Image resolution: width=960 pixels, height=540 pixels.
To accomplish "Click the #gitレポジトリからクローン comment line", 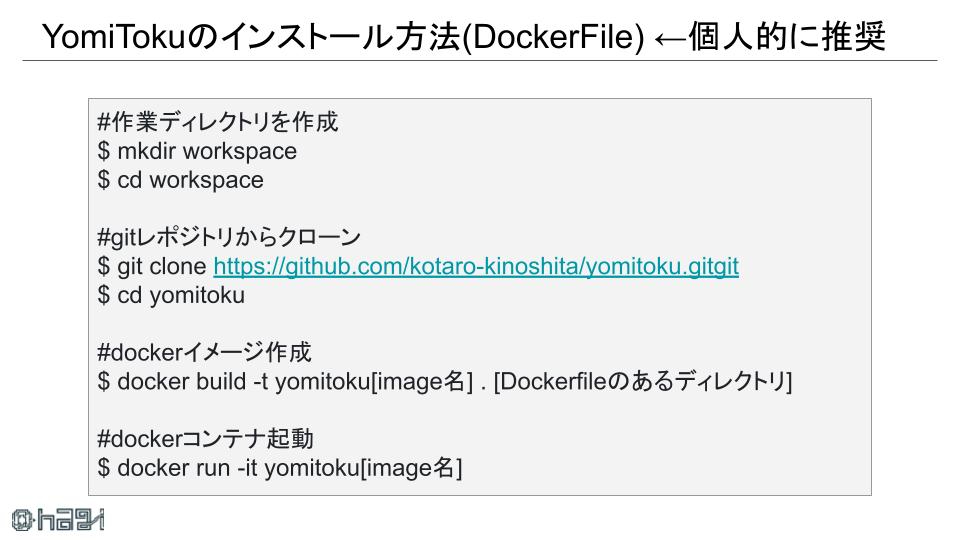I will tap(229, 237).
